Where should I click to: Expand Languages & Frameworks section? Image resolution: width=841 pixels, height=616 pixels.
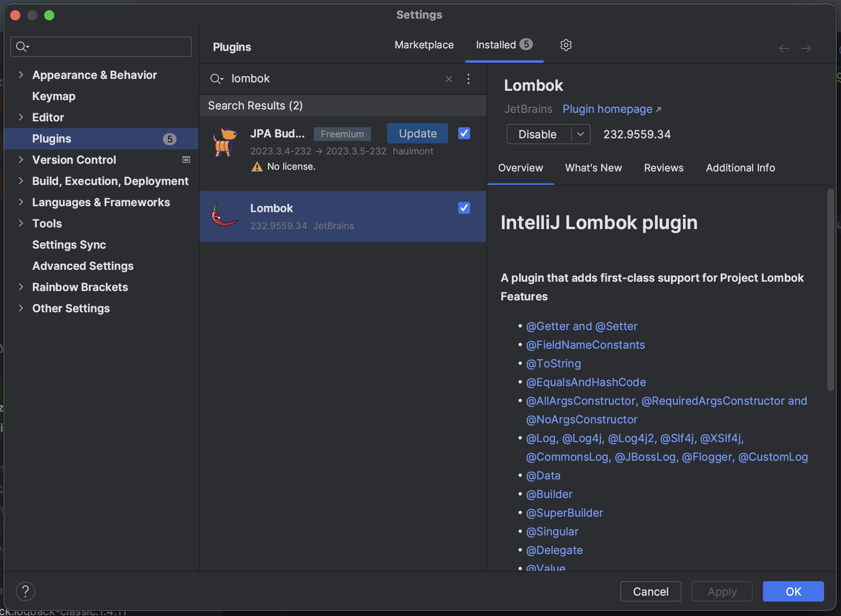click(21, 202)
